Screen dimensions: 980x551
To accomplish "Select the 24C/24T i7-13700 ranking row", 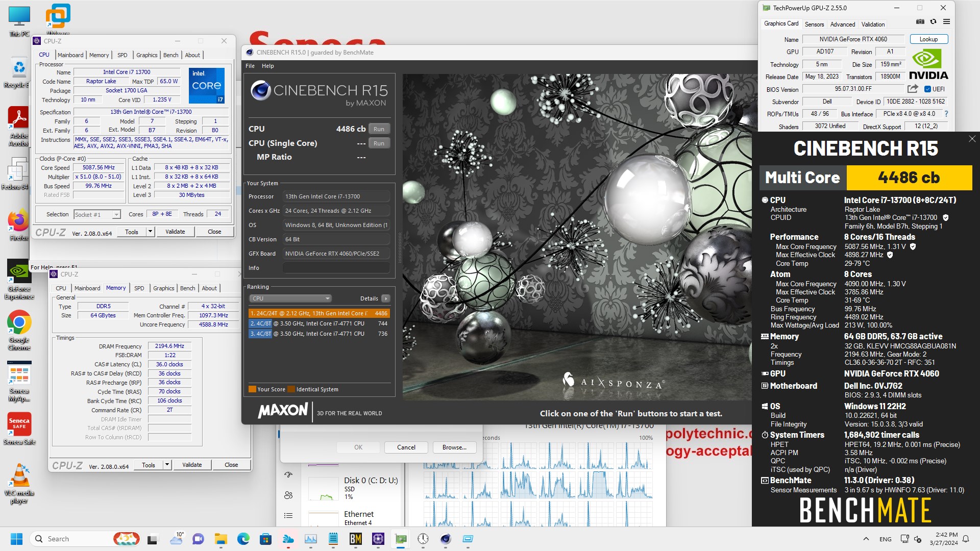I will (319, 313).
